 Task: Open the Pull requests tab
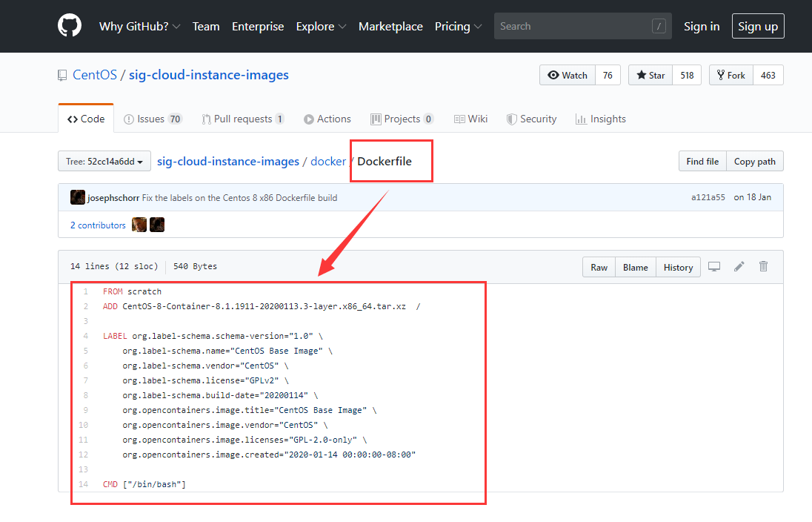point(243,119)
